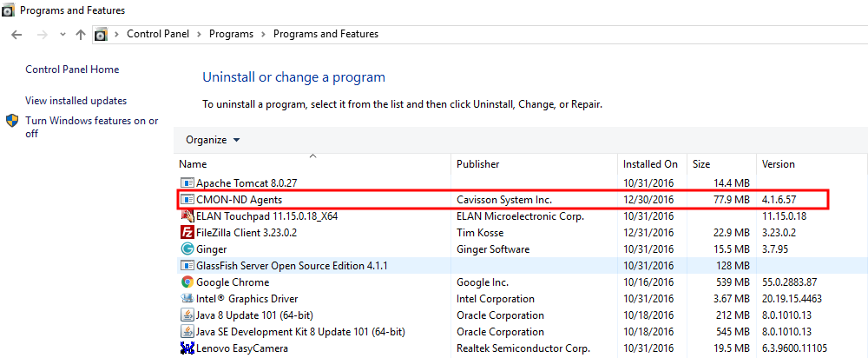Sort by Size column header
The height and width of the screenshot is (358, 868).
(700, 164)
